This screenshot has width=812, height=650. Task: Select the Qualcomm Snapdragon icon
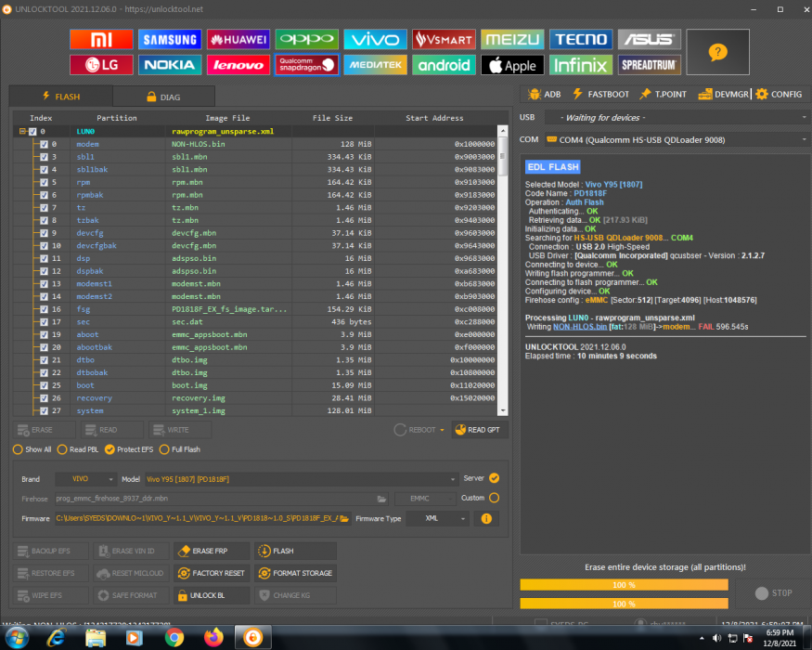[306, 65]
